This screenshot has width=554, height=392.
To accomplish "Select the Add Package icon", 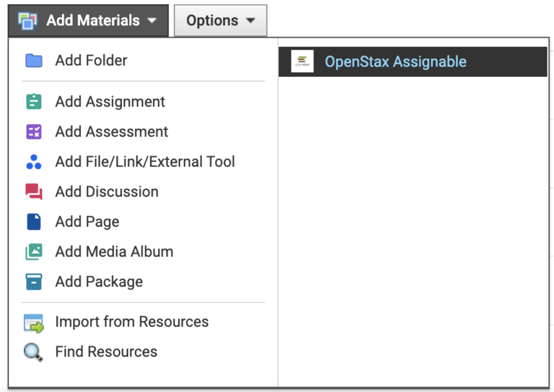I will tap(33, 282).
